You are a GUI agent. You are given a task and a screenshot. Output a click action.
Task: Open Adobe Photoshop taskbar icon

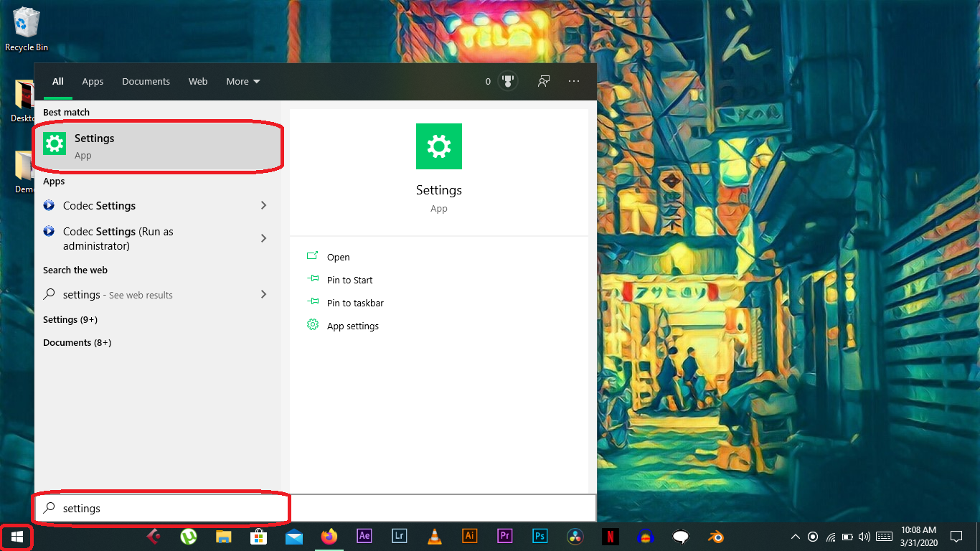(x=540, y=536)
